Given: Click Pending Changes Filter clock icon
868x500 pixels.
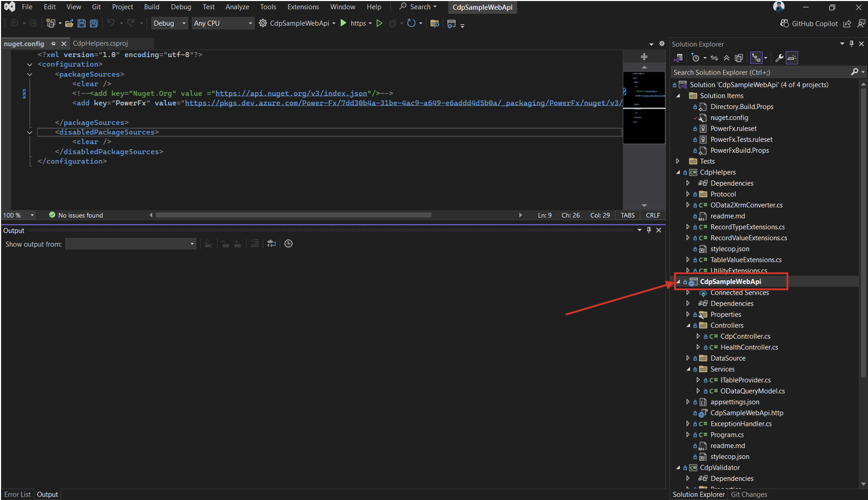Looking at the screenshot, I should pos(696,58).
